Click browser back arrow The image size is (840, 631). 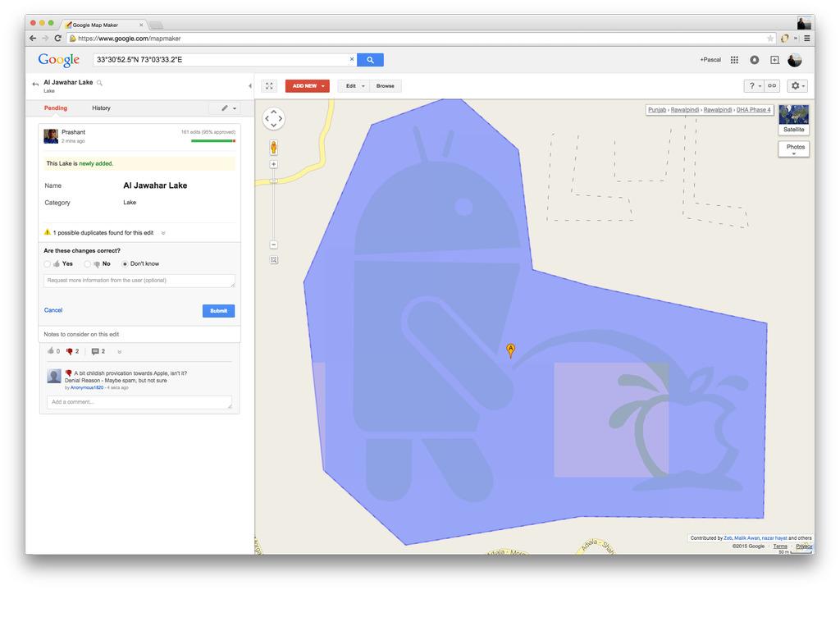pyautogui.click(x=33, y=39)
